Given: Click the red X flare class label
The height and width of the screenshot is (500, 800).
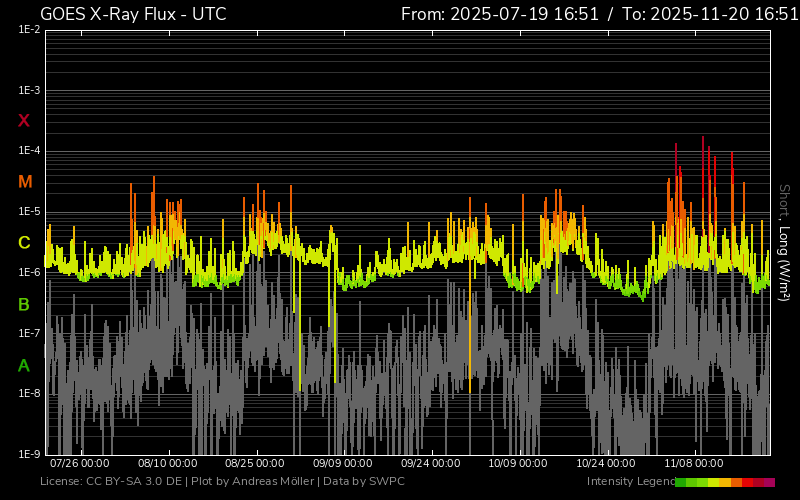Looking at the screenshot, I should click(x=24, y=121).
